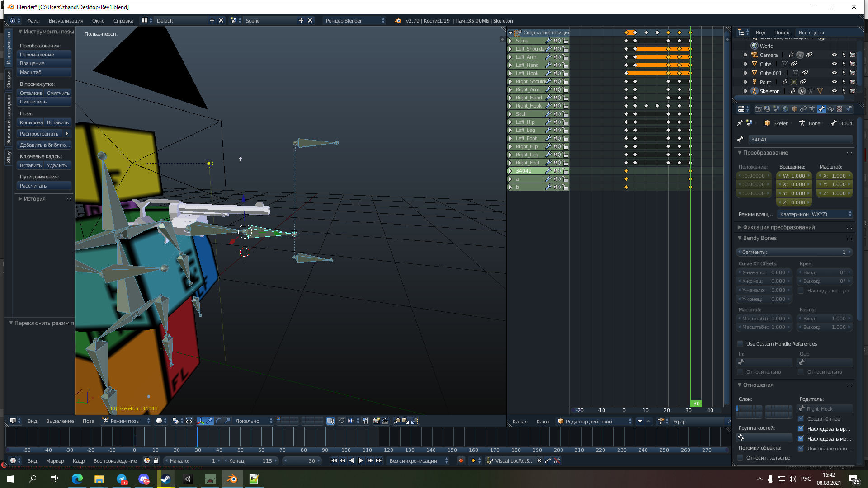Open the Physics properties tab (bouncing ball icon)
Image resolution: width=868 pixels, height=488 pixels.
point(849,109)
